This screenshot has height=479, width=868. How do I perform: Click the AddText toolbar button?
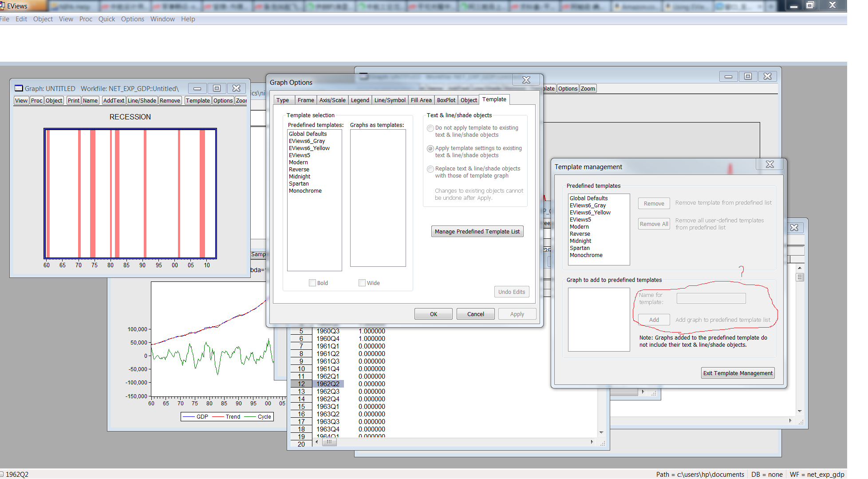pyautogui.click(x=114, y=101)
